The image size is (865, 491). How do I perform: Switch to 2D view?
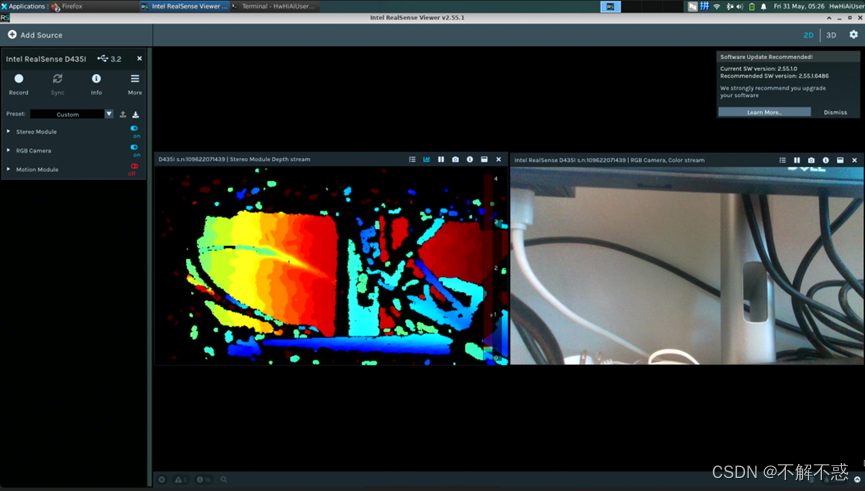[x=808, y=35]
